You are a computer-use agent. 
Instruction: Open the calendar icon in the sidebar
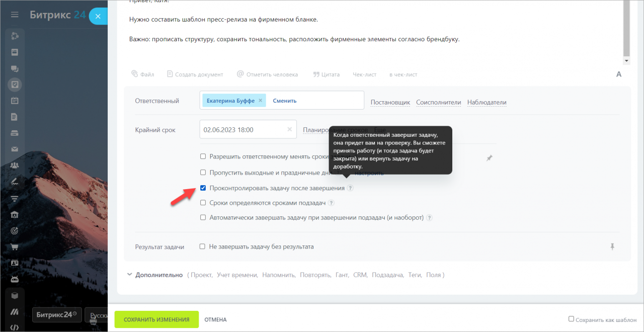click(x=15, y=101)
